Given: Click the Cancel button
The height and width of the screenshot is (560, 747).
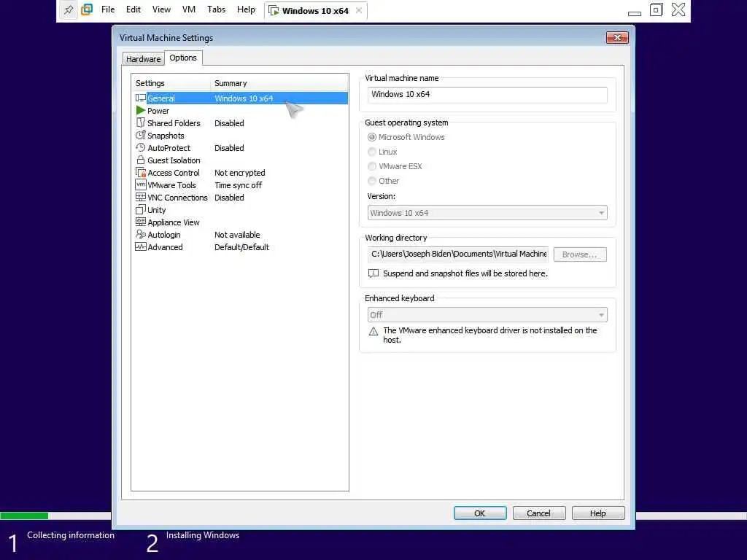Looking at the screenshot, I should (539, 513).
